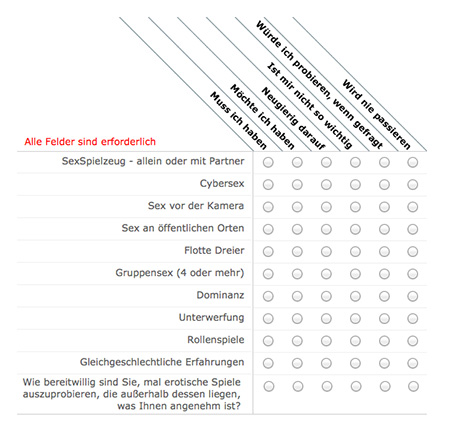Select 'Möchte ich haben' for Gleichgeschlechtliche Erfahrungen
The height and width of the screenshot is (425, 450).
[297, 363]
